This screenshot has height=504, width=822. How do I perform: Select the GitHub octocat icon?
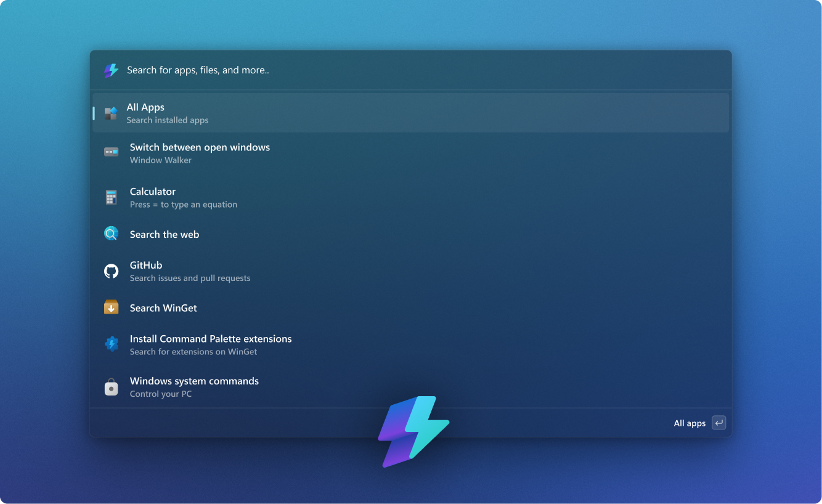111,270
